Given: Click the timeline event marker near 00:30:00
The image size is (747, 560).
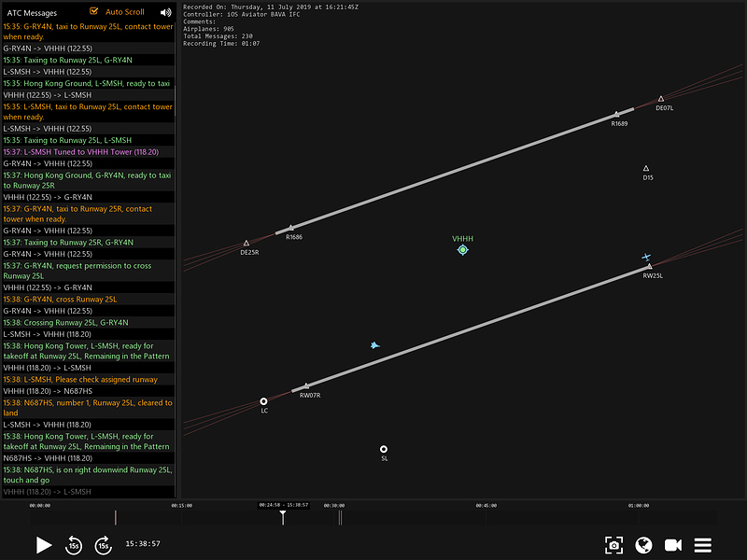Looking at the screenshot, I should click(340, 518).
